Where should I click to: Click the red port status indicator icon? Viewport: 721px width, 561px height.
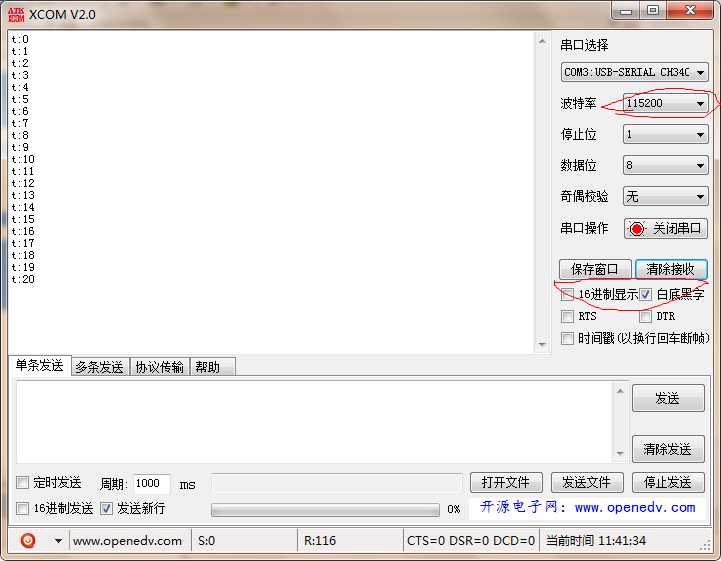click(x=637, y=229)
